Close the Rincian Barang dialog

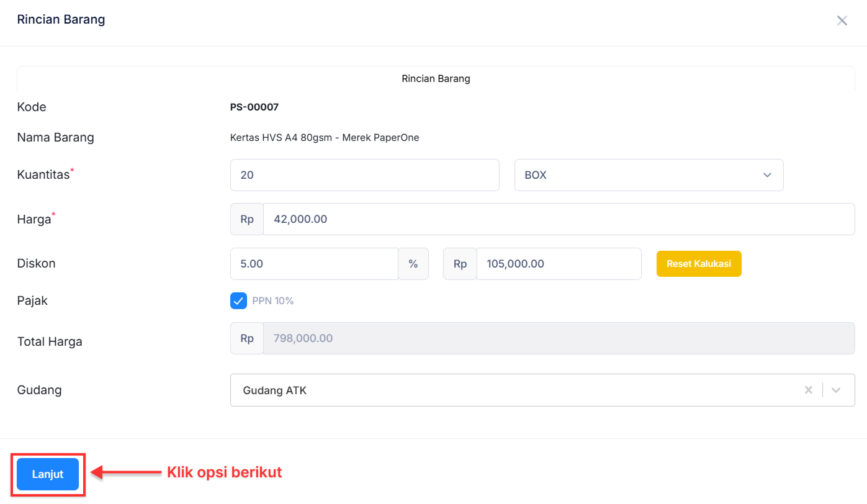point(842,20)
